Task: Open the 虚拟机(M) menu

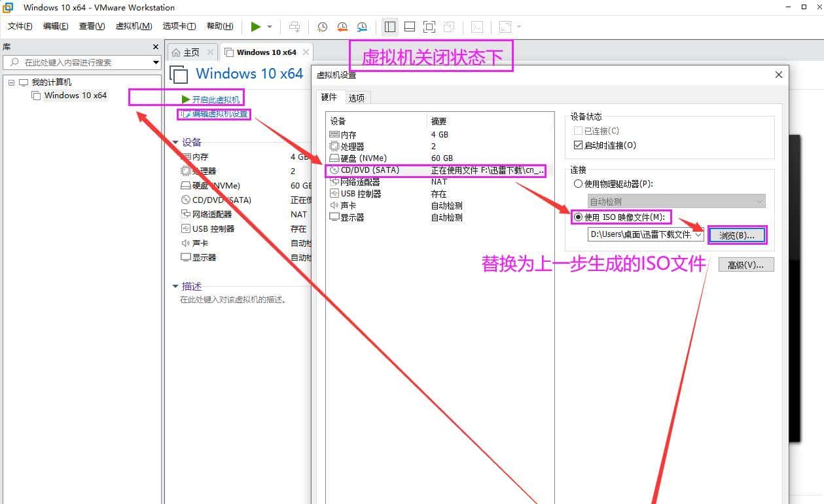Action: point(133,26)
